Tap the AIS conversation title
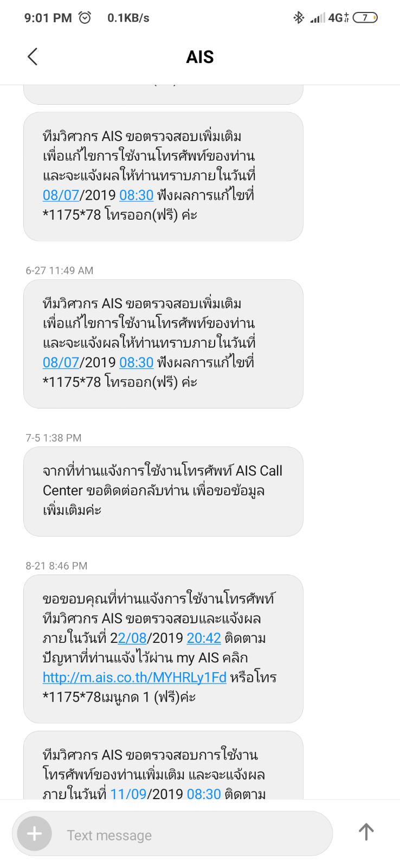Screen dimensions: 400x868 click(x=199, y=57)
